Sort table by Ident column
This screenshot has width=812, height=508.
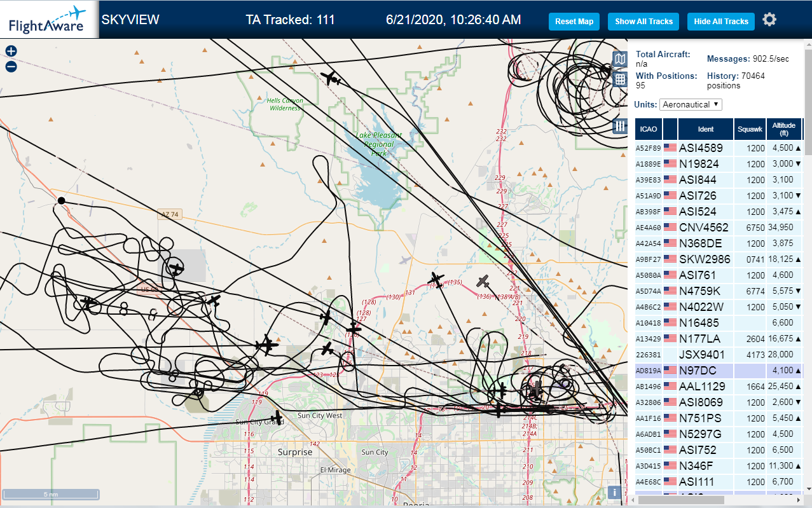coord(706,129)
